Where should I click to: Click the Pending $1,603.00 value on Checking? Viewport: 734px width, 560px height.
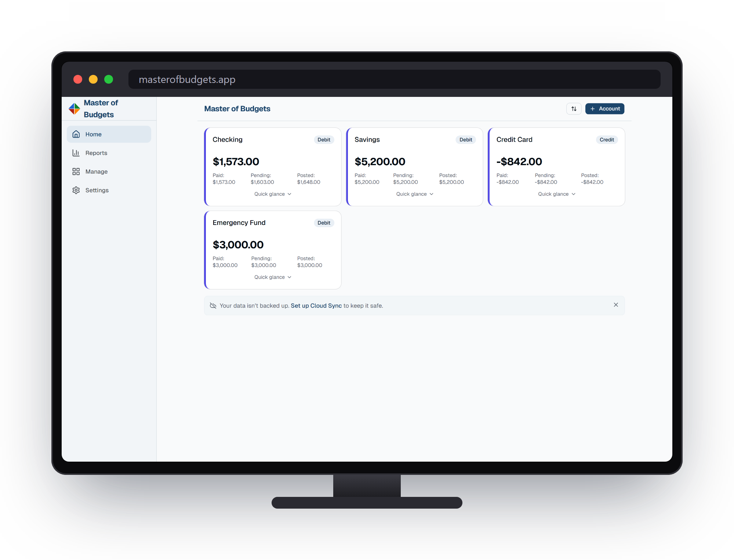(x=262, y=182)
